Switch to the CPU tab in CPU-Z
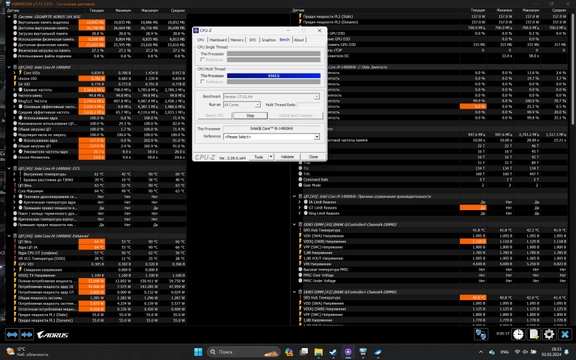The width and height of the screenshot is (576, 360). tap(201, 40)
